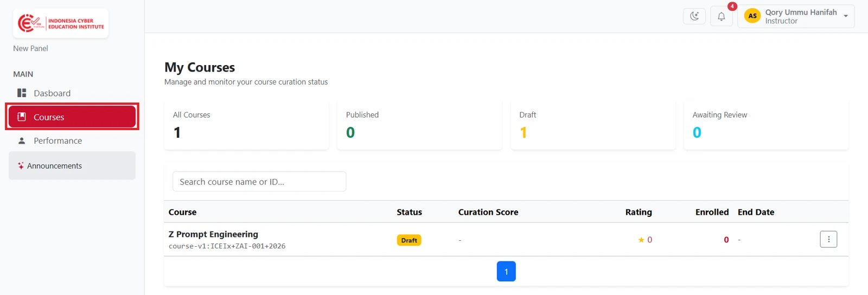Click the Courses book icon
Viewport: 868px width, 295px height.
(22, 117)
